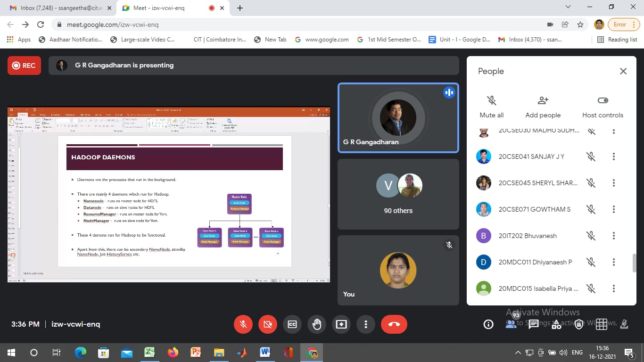This screenshot has width=644, height=362.
Task: Click the red leave call button
Action: tap(394, 324)
